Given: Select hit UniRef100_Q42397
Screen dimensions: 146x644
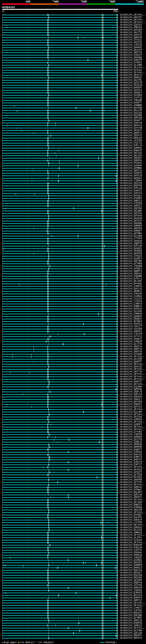Looking at the screenshot, I should click(131, 50).
